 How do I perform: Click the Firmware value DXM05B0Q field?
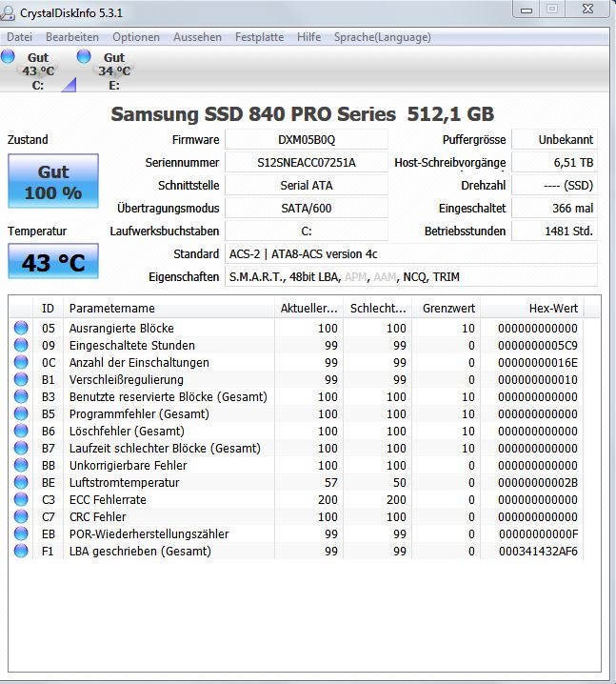pyautogui.click(x=307, y=140)
